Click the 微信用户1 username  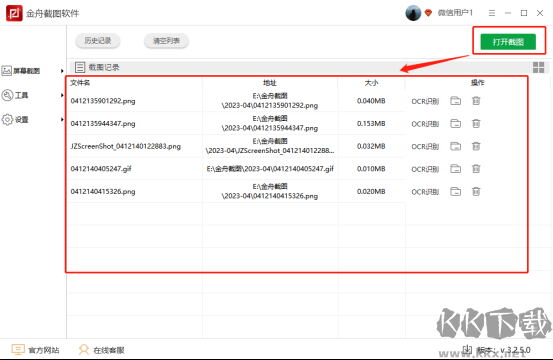pos(455,13)
